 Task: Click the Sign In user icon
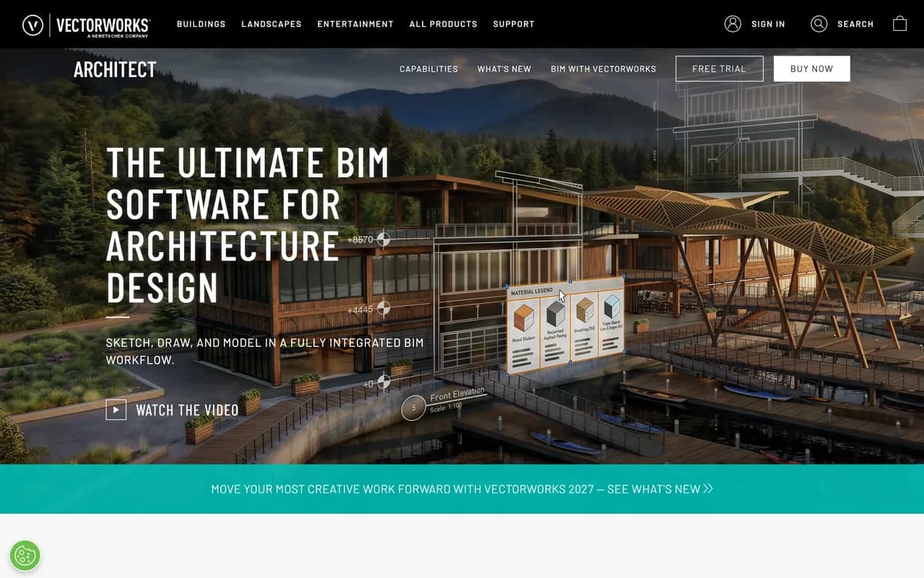732,24
